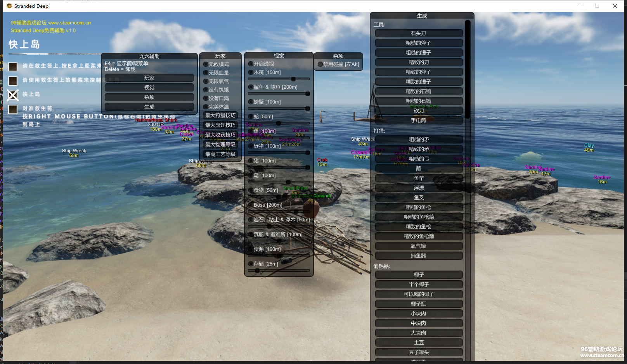Image resolution: width=627 pixels, height=364 pixels.
Task: Turn on 开启透视 ESP toggle
Action: [251, 64]
